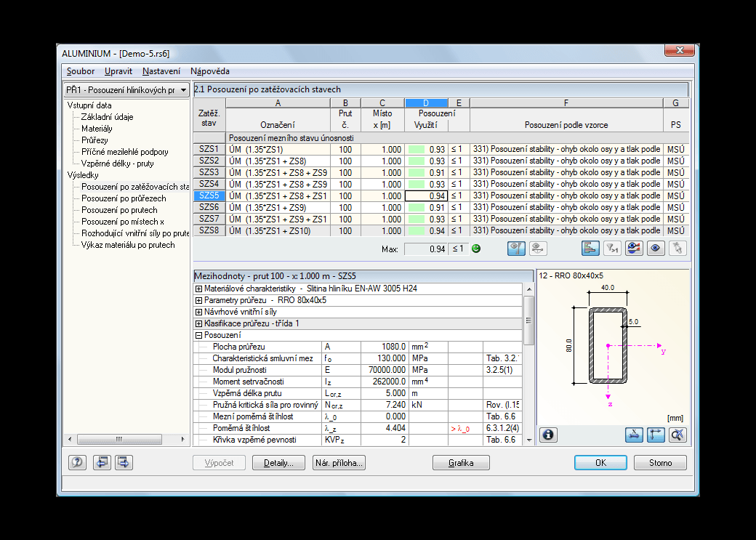
Task: Click the colored relation scales eye icon
Action: pos(634,249)
